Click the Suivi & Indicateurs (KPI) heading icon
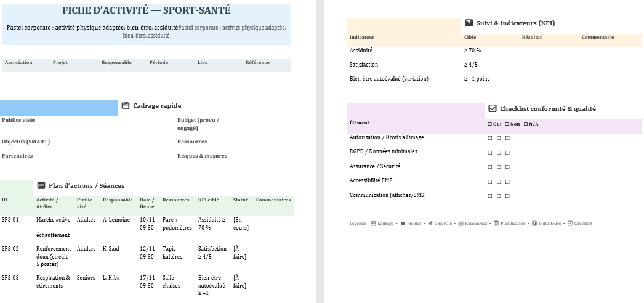The height and width of the screenshot is (303, 644). 469,23
